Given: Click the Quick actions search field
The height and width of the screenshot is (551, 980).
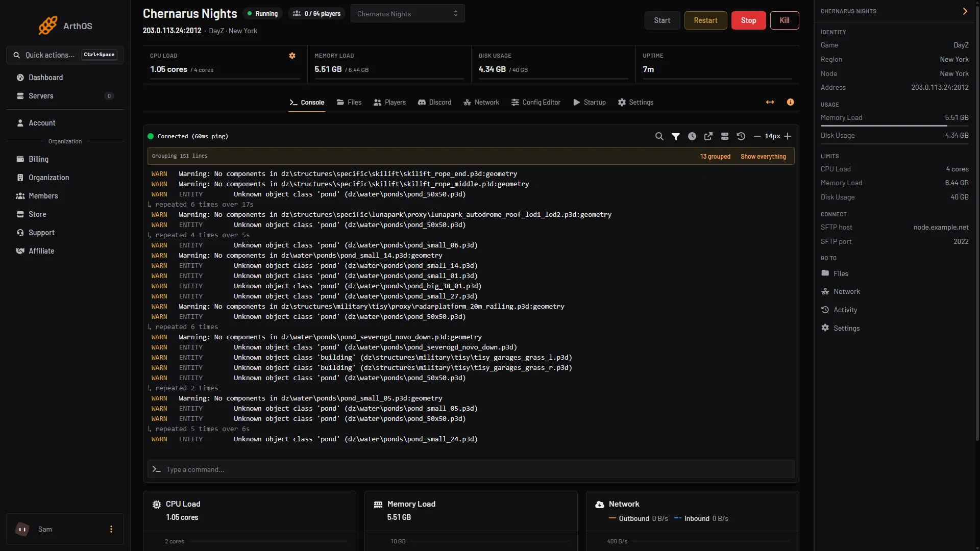Looking at the screenshot, I should click(65, 55).
